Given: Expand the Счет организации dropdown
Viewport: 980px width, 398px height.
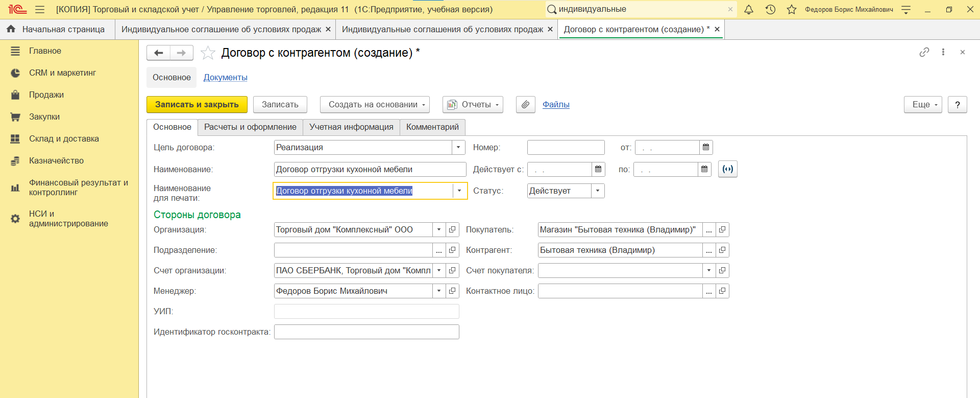Looking at the screenshot, I should (439, 270).
